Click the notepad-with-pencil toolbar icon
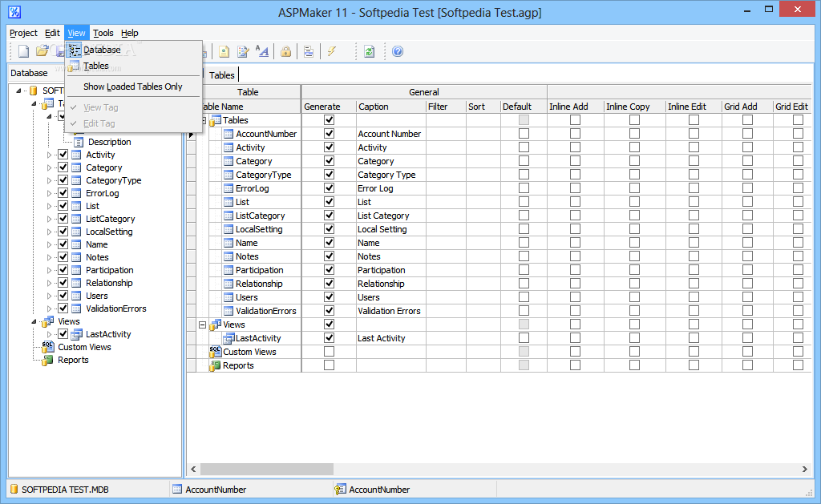 click(x=244, y=51)
